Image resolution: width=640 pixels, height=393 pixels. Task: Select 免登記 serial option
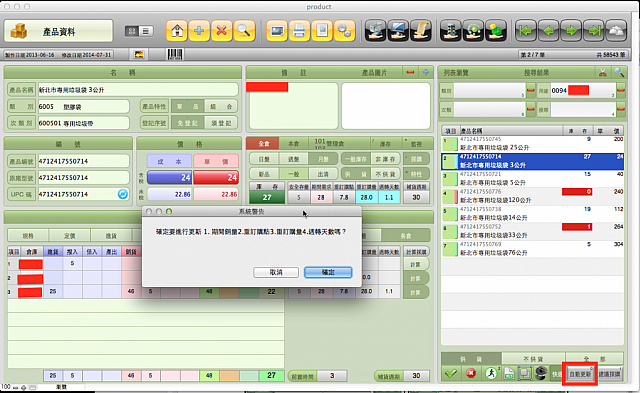[188, 123]
